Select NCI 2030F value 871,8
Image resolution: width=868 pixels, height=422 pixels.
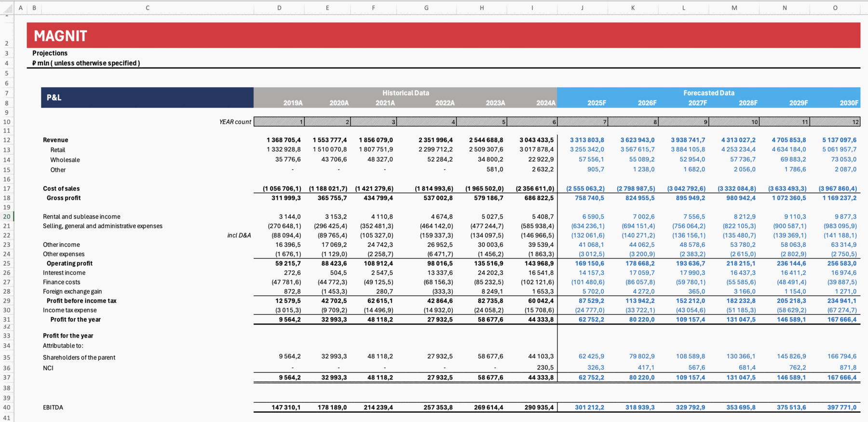click(848, 367)
